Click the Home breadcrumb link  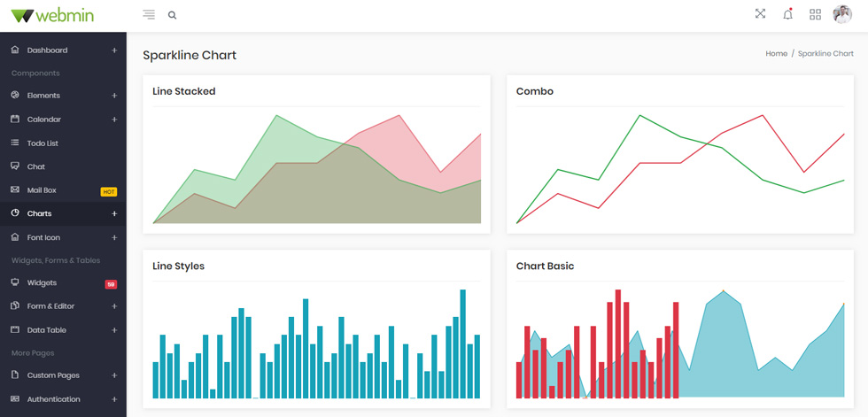(776, 54)
